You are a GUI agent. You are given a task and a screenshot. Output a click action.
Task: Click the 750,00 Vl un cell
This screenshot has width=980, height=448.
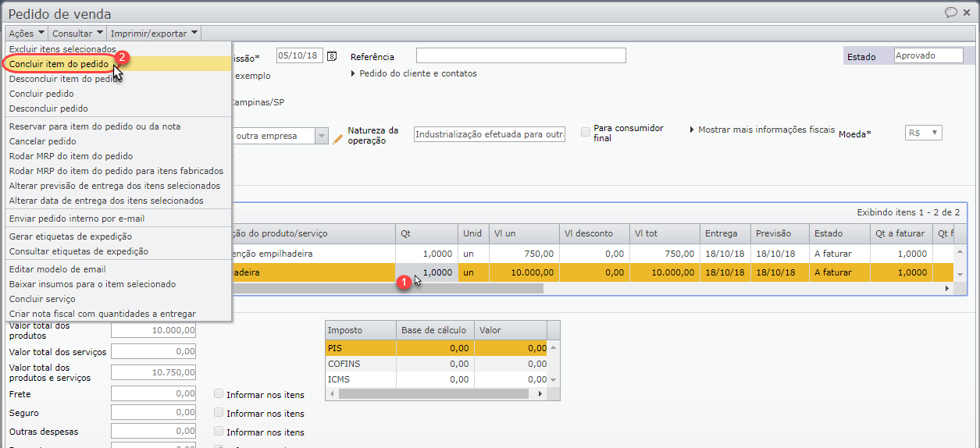click(524, 254)
